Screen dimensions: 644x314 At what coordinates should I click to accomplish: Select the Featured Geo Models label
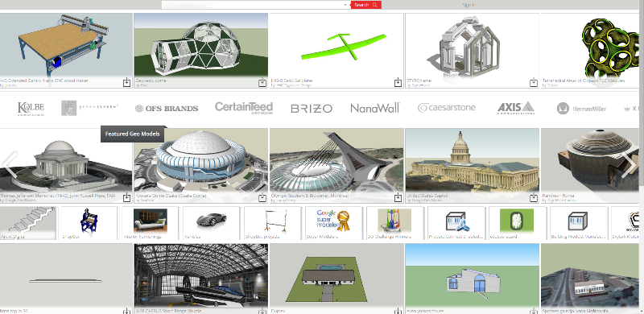click(x=133, y=134)
